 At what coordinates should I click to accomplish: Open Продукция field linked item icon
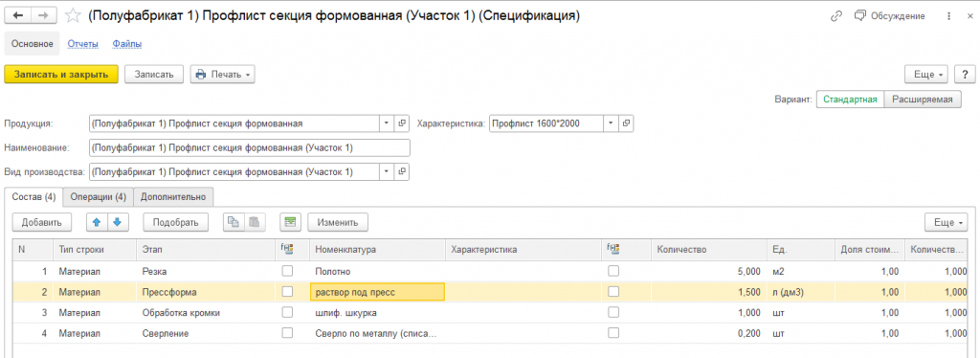tap(403, 123)
